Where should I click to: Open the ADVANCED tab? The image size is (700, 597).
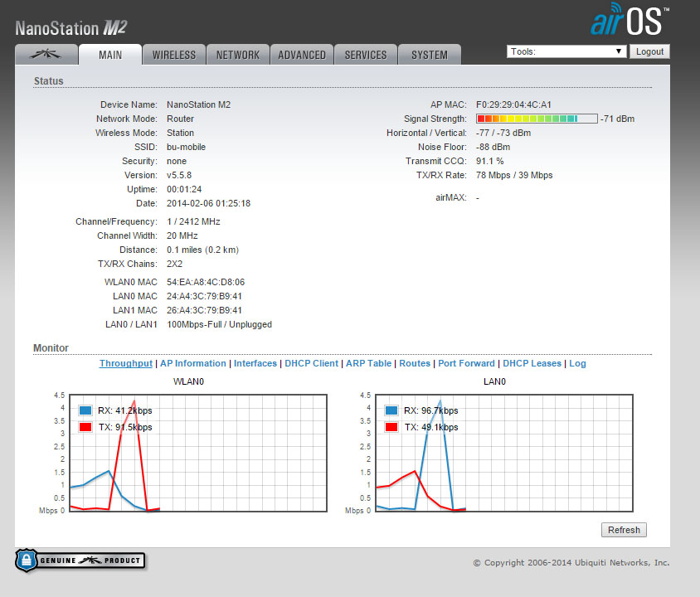pyautogui.click(x=302, y=55)
